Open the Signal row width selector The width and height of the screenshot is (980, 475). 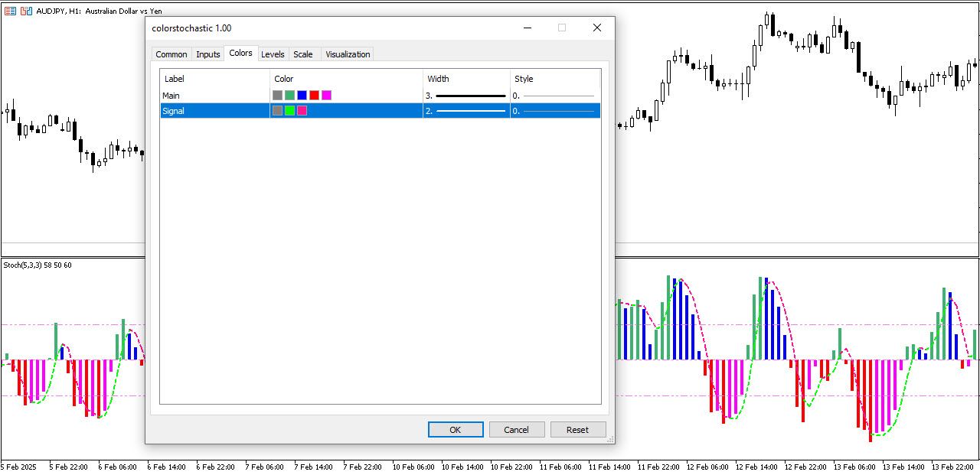click(x=466, y=111)
